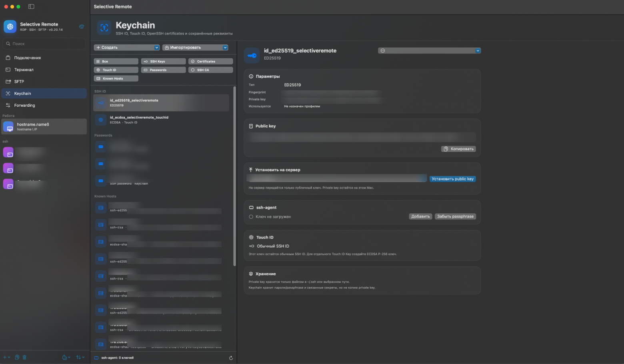Click the refresh icon next to ssh-agent count
Image resolution: width=624 pixels, height=364 pixels.
pyautogui.click(x=231, y=358)
